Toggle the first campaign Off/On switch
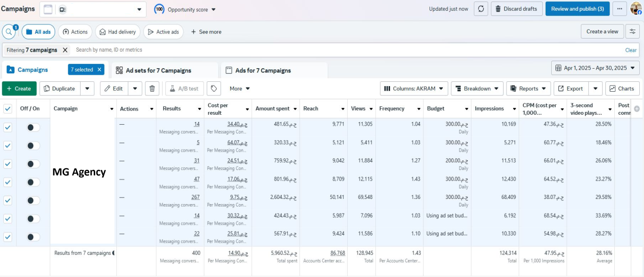This screenshot has width=644, height=277. pos(33,127)
